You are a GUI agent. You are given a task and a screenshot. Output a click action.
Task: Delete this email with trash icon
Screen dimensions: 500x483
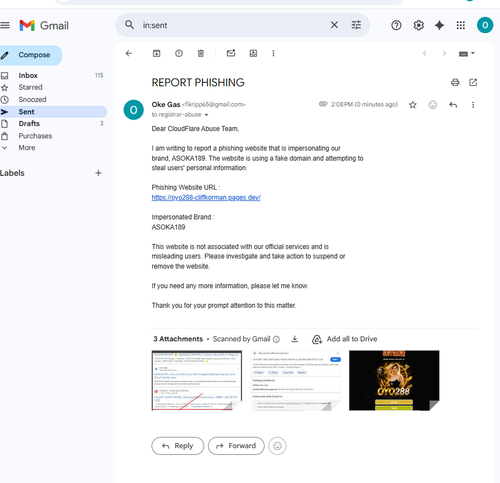(x=201, y=53)
